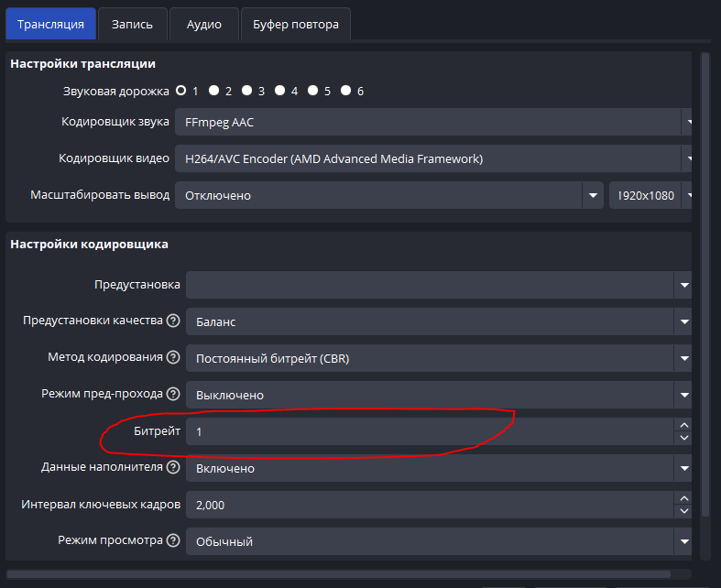Screen dimensions: 721x588
Task: Click help icon next to Режим пред-прохода
Action: point(173,394)
